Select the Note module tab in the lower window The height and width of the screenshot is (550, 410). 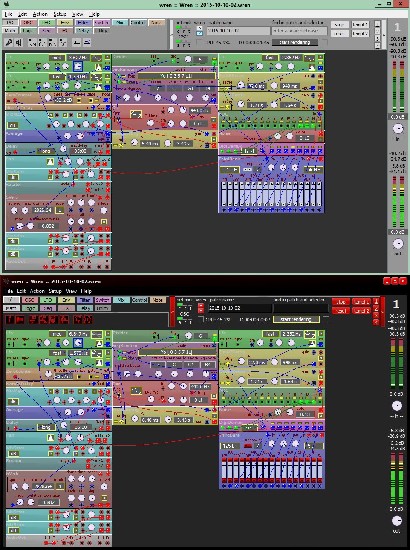pyautogui.click(x=158, y=300)
